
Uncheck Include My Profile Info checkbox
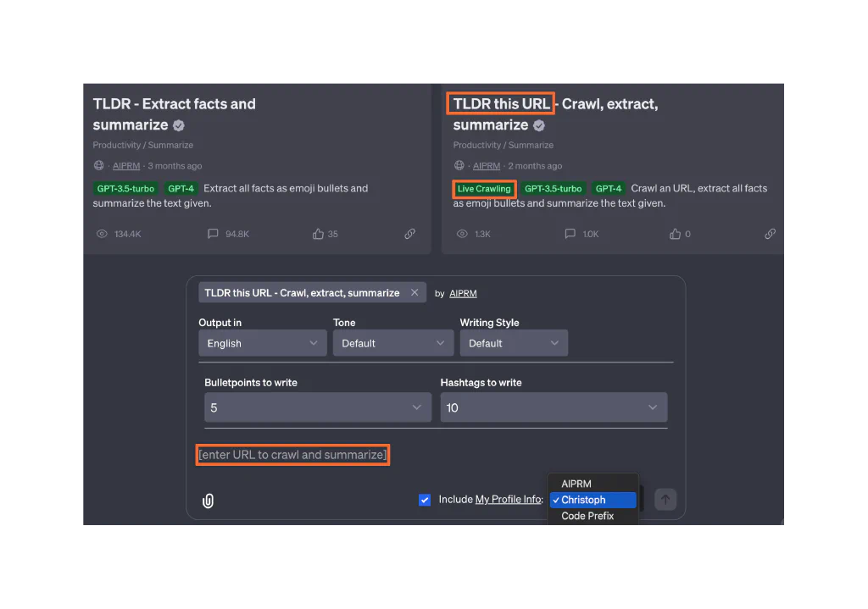(425, 500)
